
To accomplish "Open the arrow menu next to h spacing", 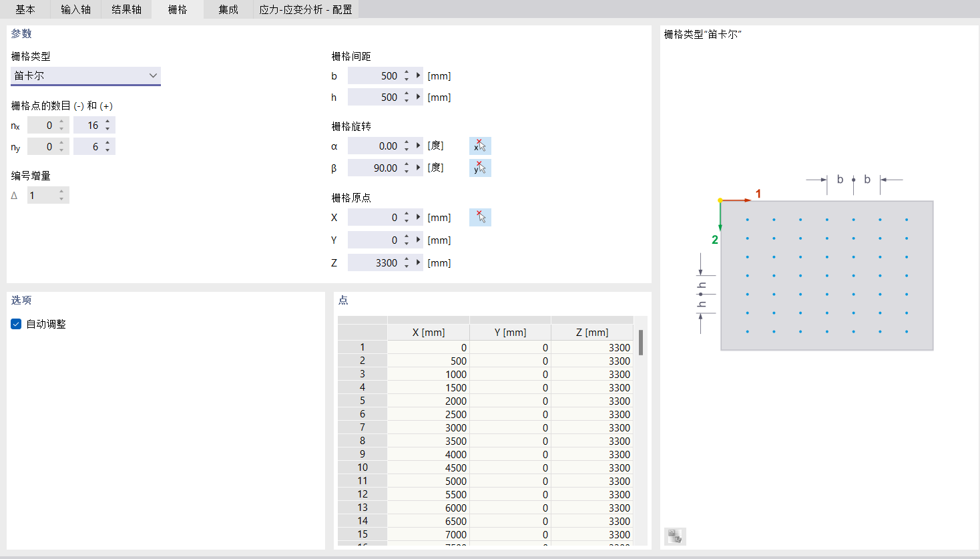I will [419, 97].
